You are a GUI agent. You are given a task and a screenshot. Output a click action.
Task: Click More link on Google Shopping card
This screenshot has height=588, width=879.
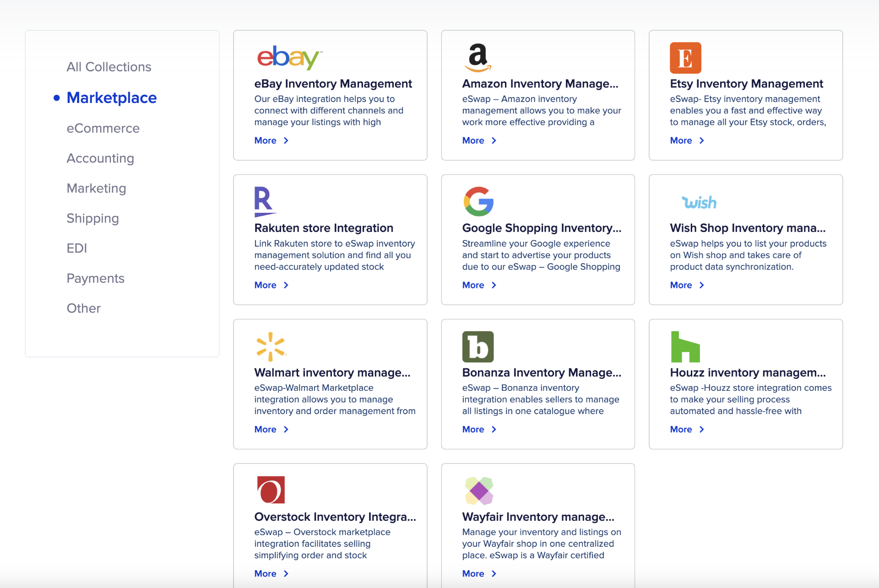pos(479,285)
